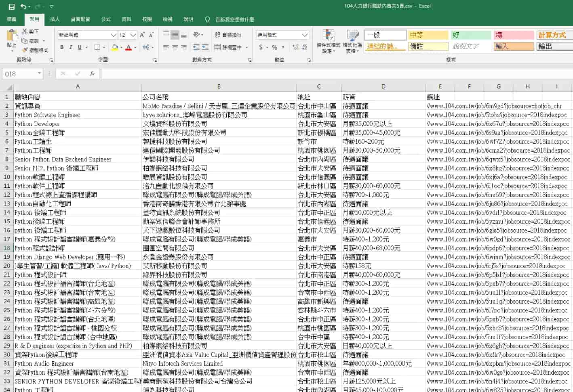
Task: Click the Merge & Center (跨欄置中) button
Action: coord(228,47)
